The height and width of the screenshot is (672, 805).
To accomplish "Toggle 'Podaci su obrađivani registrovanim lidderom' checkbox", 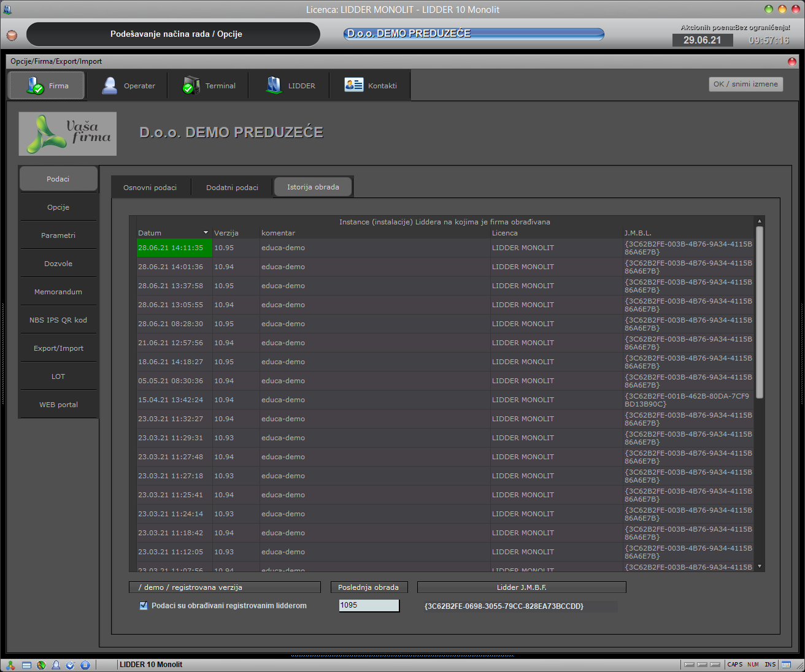I will (144, 606).
